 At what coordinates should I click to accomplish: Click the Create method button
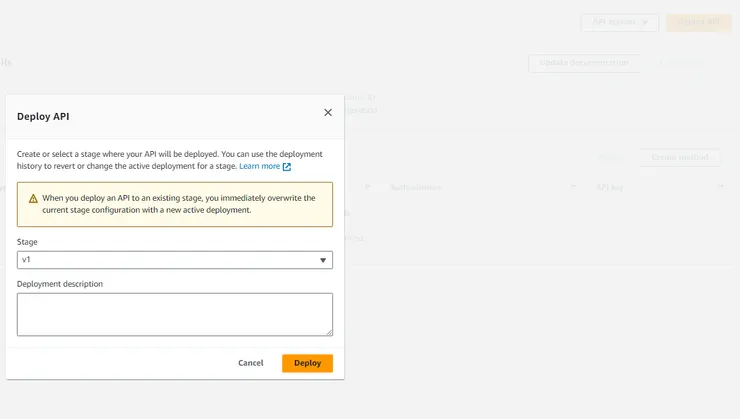click(x=680, y=157)
